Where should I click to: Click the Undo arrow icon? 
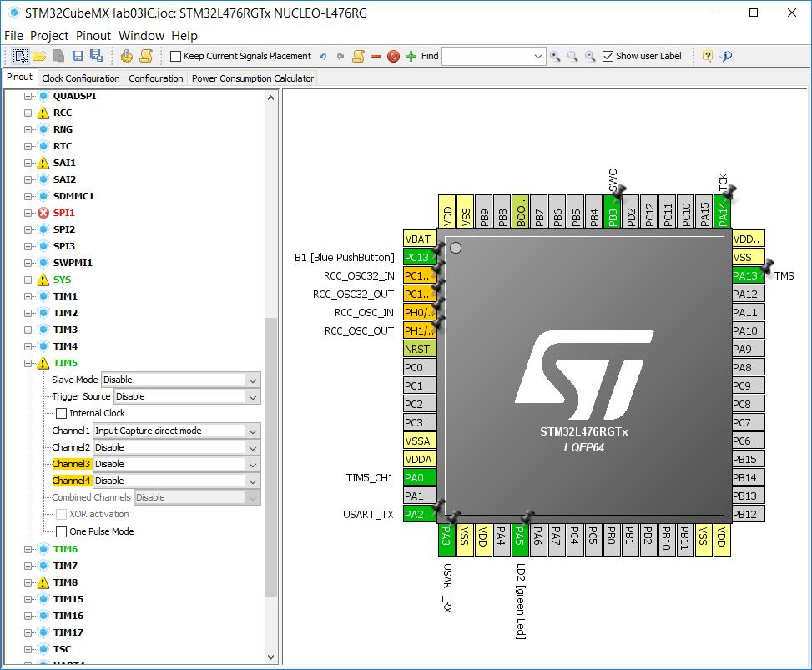point(323,57)
